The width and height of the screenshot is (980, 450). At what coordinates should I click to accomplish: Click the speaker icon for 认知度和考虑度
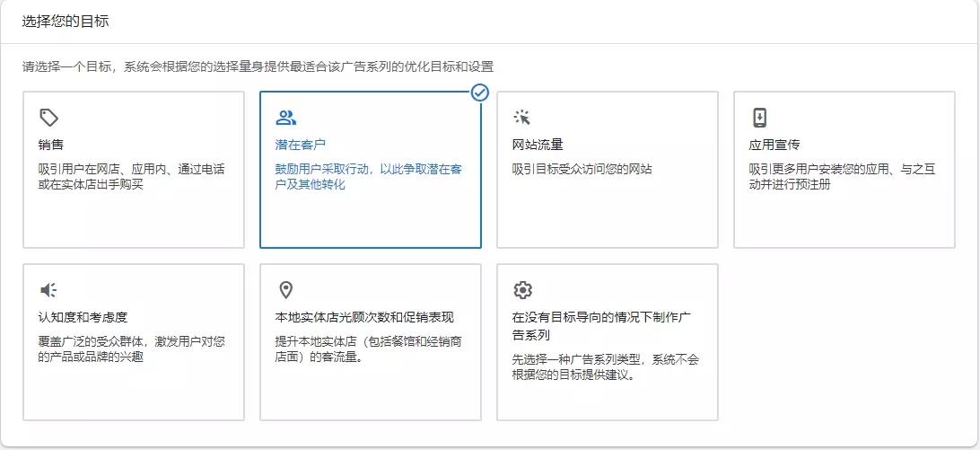click(49, 290)
